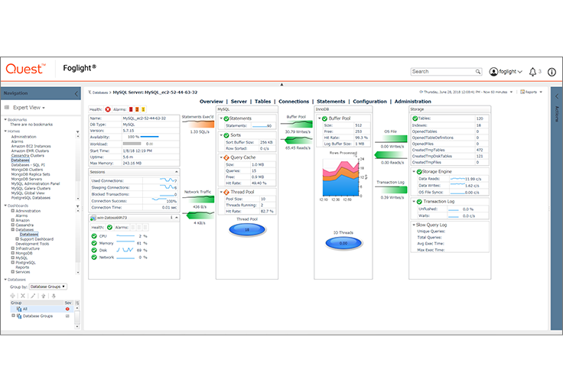Open the Configuration tab
Viewport: 563px width, 392px height.
(369, 102)
